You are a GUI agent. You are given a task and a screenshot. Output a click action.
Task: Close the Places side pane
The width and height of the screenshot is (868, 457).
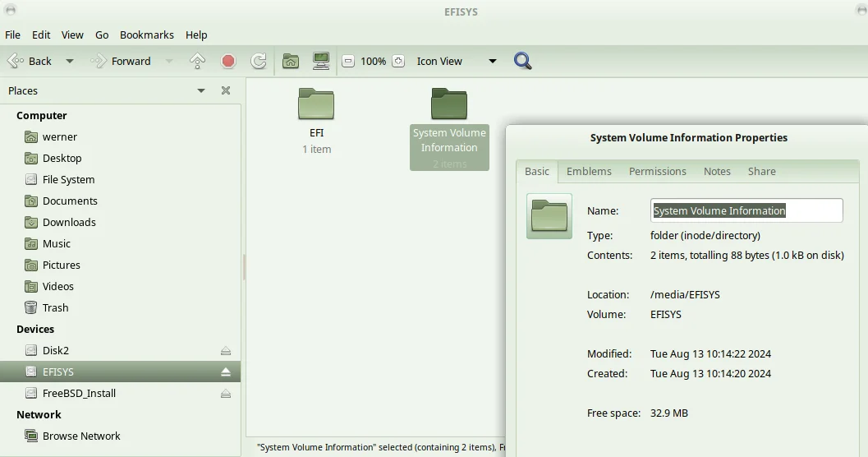226,90
